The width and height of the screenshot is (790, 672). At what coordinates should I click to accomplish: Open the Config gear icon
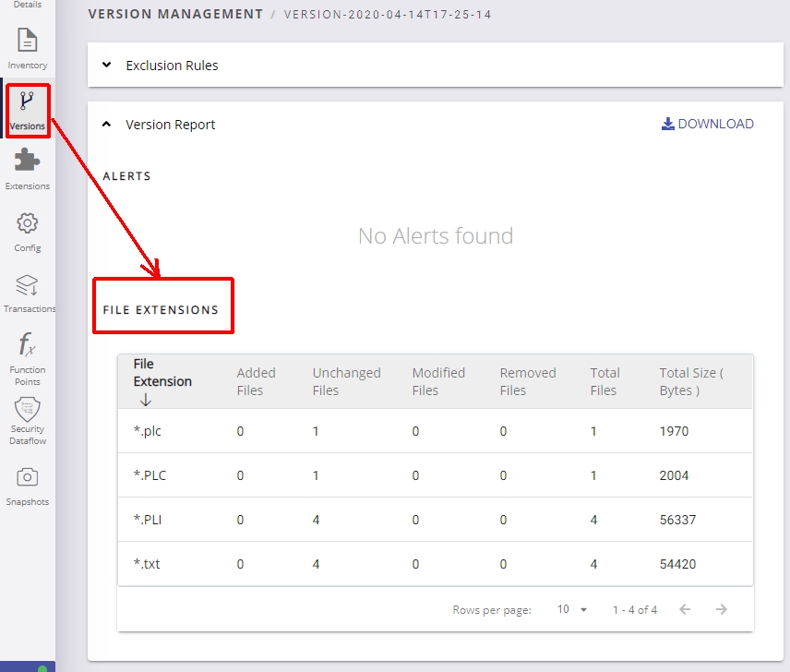(28, 224)
